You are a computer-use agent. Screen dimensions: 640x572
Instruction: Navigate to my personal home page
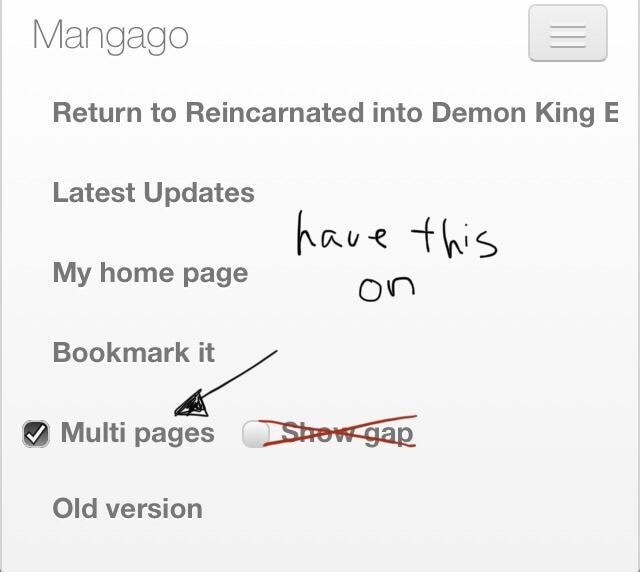[150, 273]
